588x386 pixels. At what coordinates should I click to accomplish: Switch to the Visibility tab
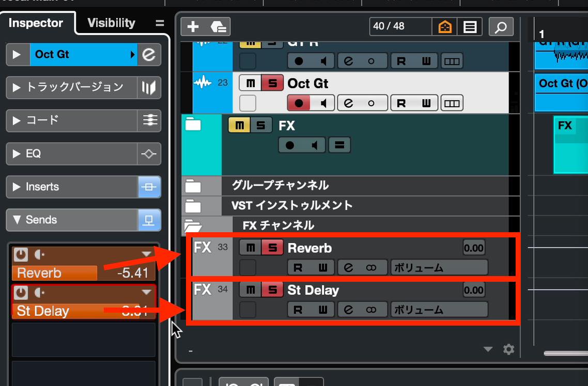coord(111,23)
